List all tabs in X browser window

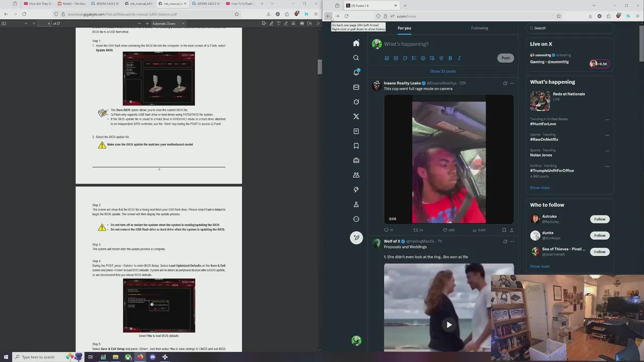[x=594, y=6]
